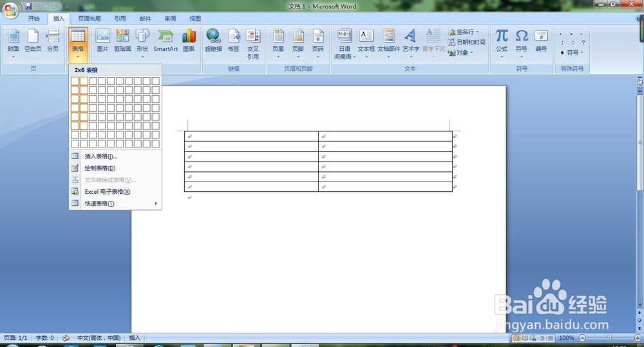Insert a blank page (空白页)
Image resolution: width=644 pixels, height=347 pixels.
tap(33, 41)
